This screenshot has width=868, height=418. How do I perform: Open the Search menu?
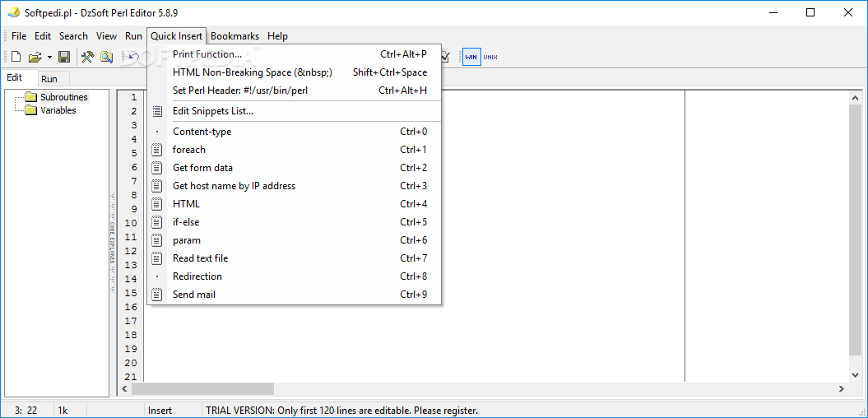[x=73, y=36]
